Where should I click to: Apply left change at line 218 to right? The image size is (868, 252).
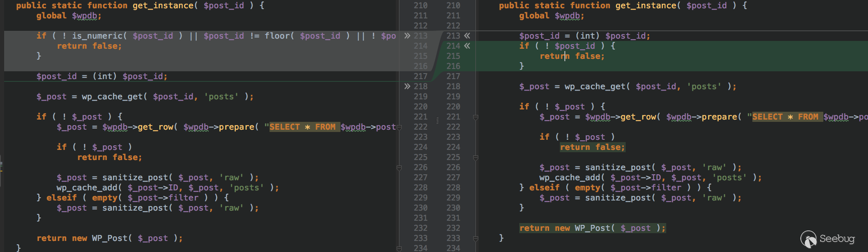407,86
